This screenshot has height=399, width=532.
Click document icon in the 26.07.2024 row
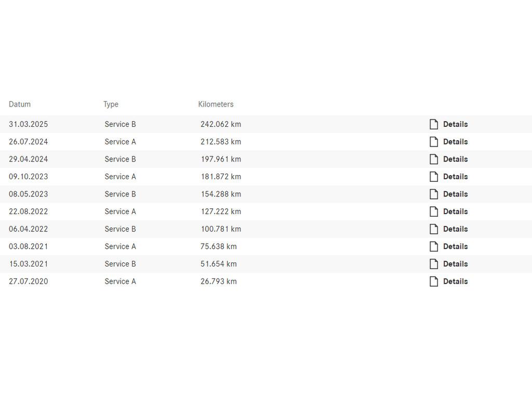(434, 142)
